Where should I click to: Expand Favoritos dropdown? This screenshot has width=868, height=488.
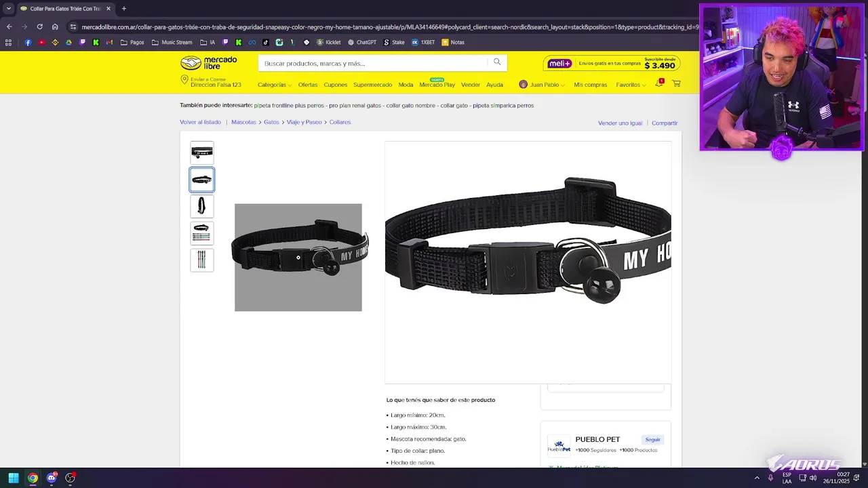[631, 85]
